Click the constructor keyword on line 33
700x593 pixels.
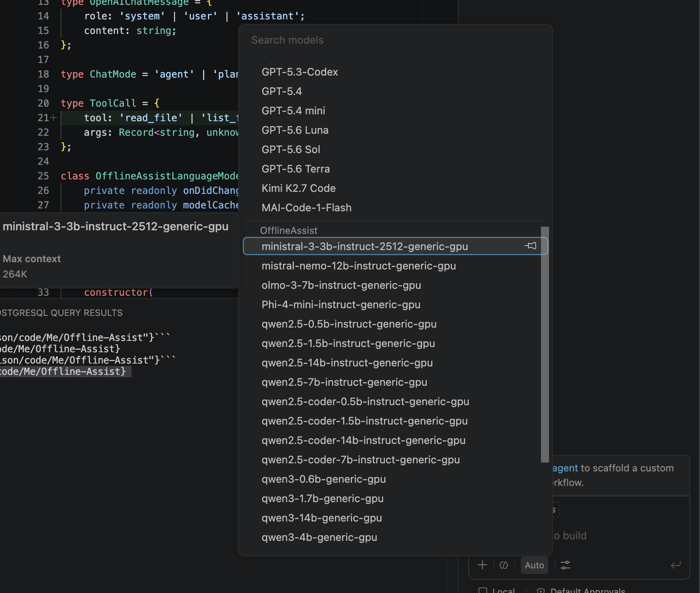point(116,292)
